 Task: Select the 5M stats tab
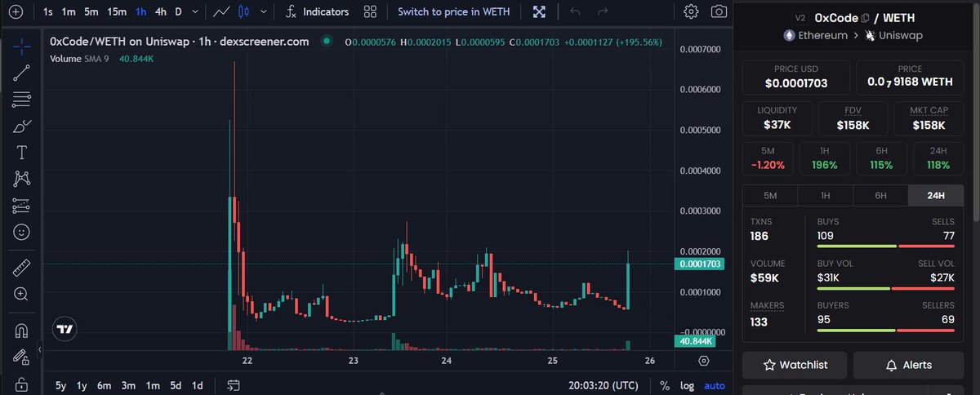tap(770, 195)
